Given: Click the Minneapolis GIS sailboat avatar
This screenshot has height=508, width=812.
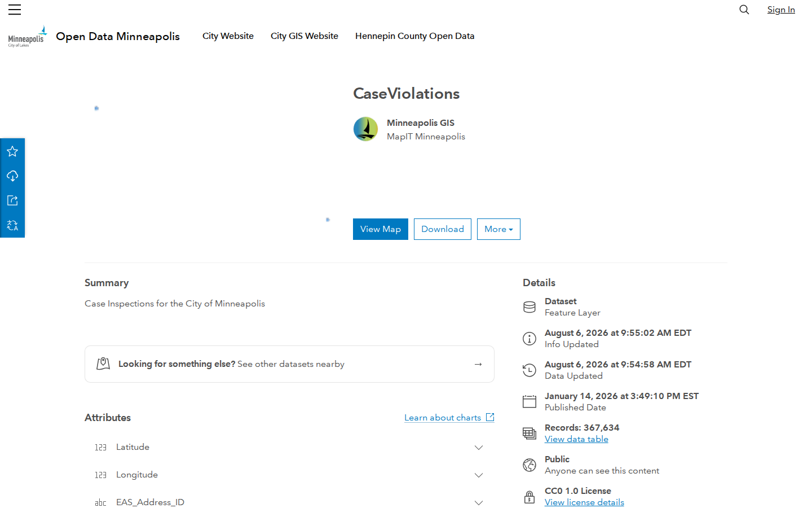Looking at the screenshot, I should 365,129.
